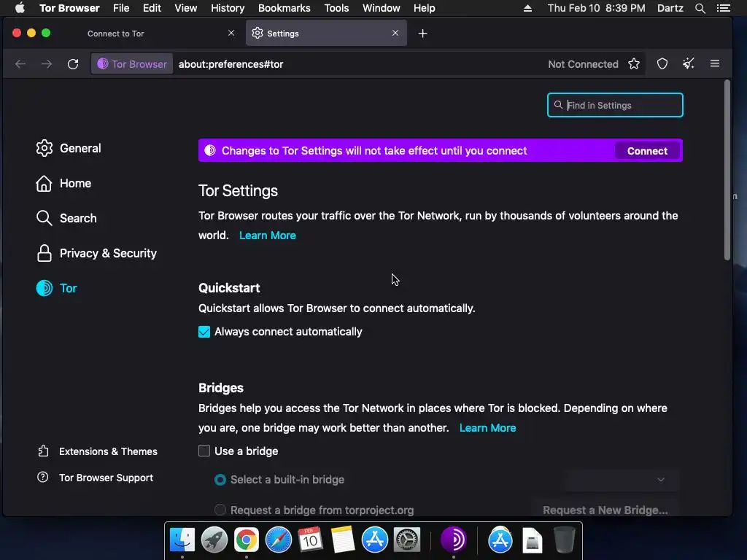Close the Connect to Tor tab

tap(231, 33)
